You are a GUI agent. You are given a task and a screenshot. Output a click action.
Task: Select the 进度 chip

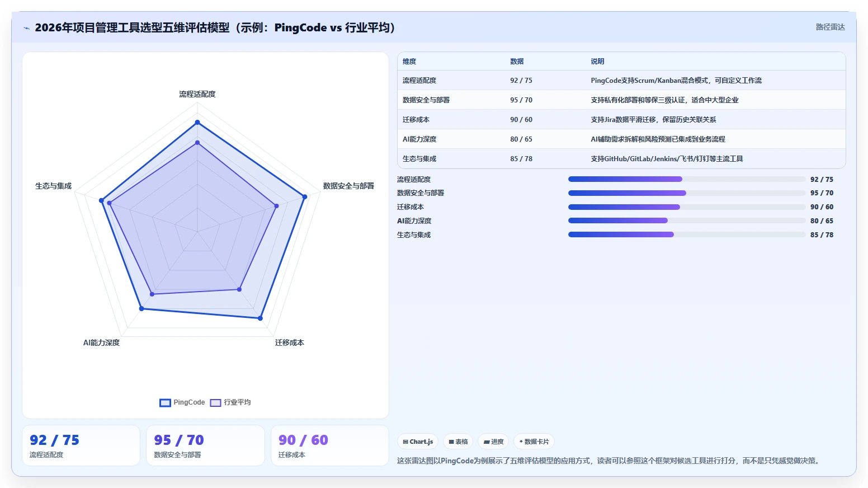(x=493, y=442)
